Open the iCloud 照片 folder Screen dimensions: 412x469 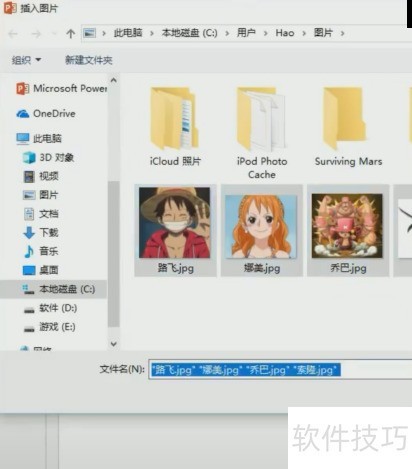(175, 126)
